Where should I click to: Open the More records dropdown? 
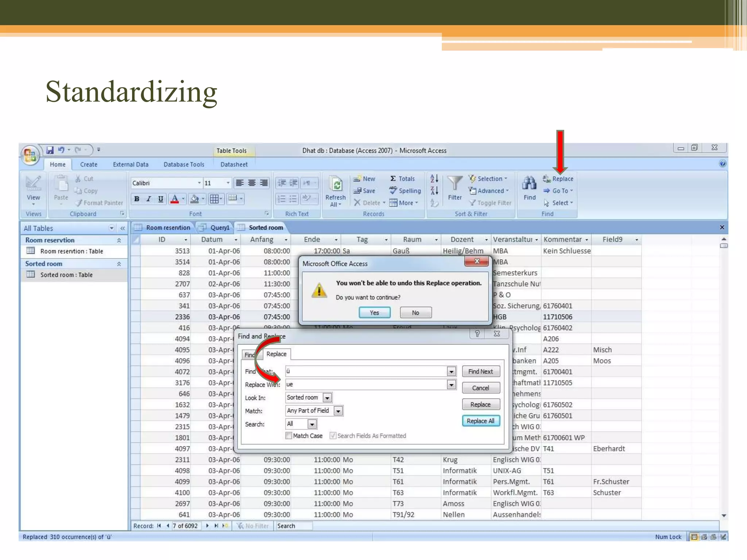[x=403, y=203]
